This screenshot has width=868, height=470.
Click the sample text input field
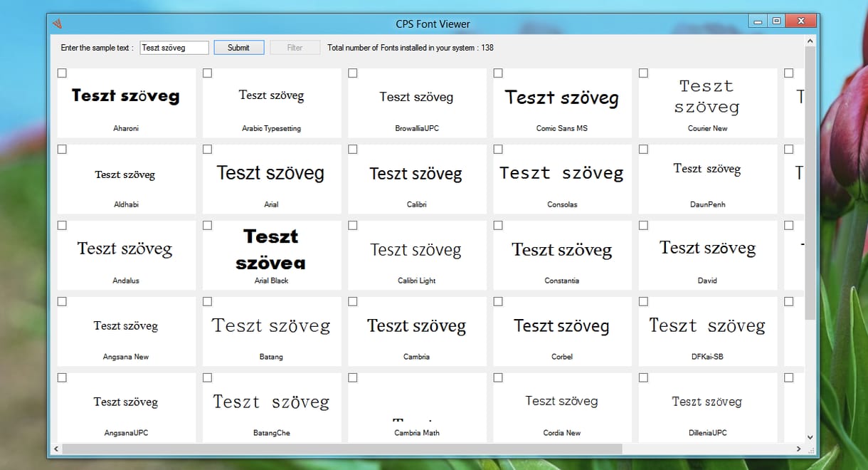174,48
